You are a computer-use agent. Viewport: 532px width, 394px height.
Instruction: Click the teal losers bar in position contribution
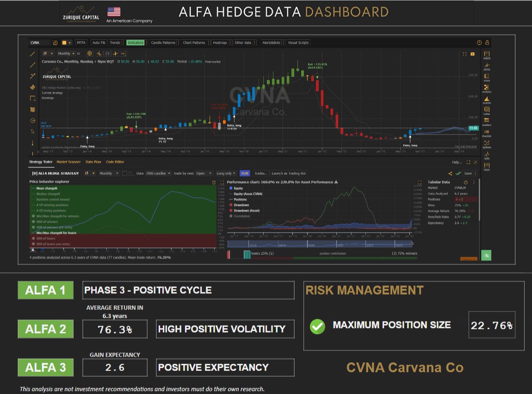click(x=247, y=254)
